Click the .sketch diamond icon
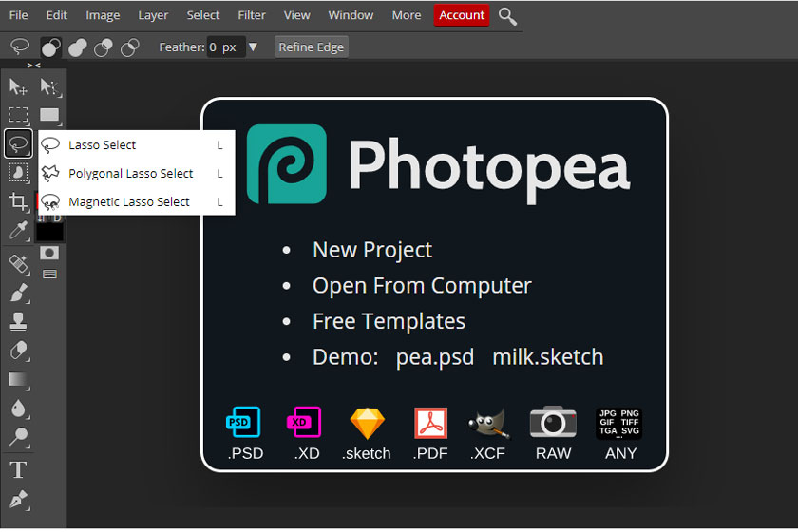 (367, 423)
